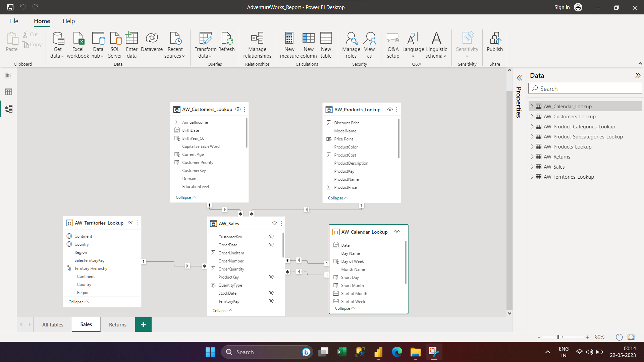
Task: Collapse the AW_Sales table card
Action: [222, 311]
